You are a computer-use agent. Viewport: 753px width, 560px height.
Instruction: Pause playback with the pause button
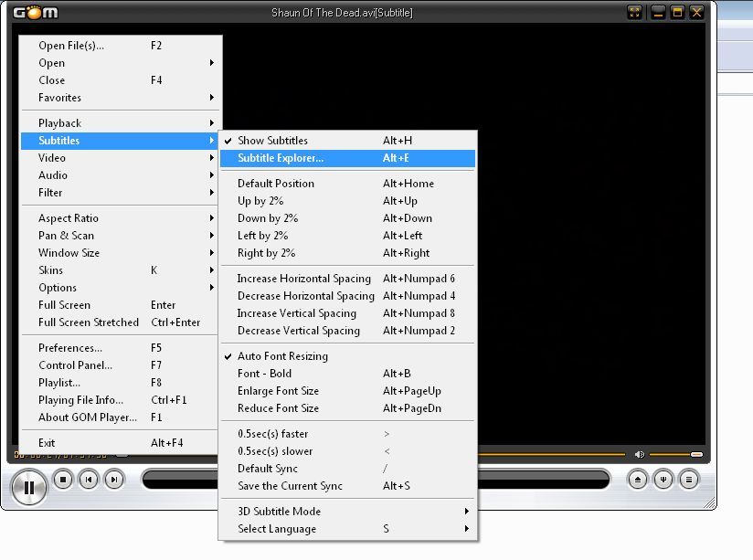tap(29, 488)
